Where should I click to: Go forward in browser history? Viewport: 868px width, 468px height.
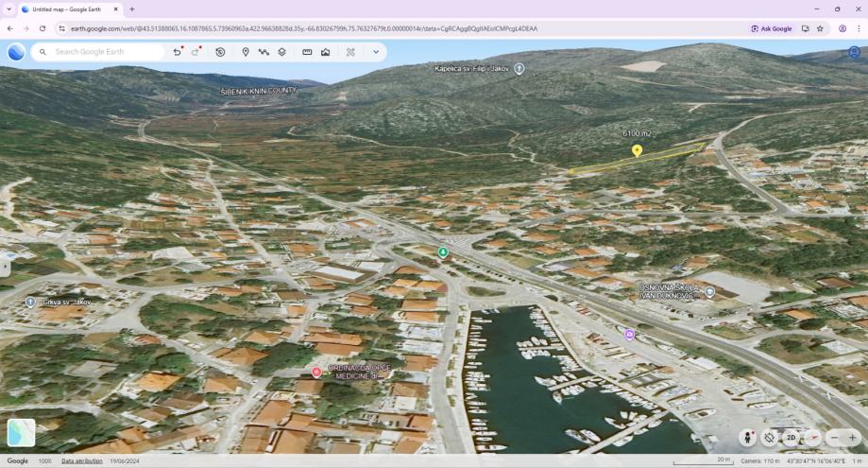(26, 28)
